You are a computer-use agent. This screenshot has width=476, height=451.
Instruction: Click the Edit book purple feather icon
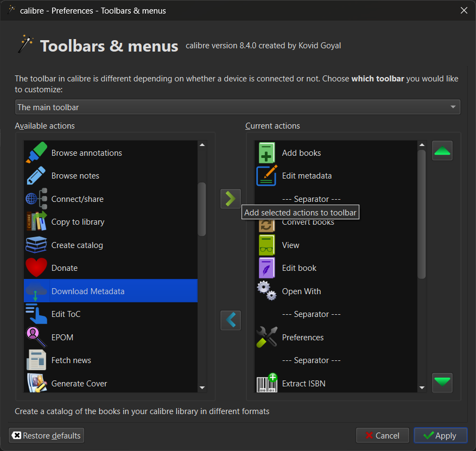tap(267, 268)
